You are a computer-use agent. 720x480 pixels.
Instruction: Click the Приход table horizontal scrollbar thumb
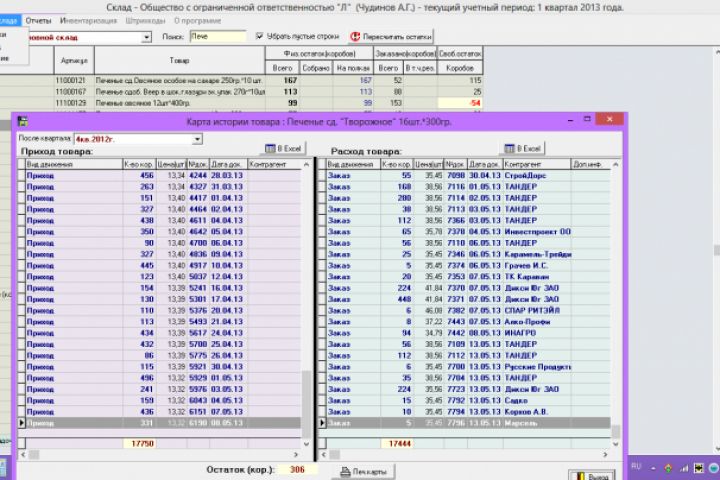tap(34, 454)
